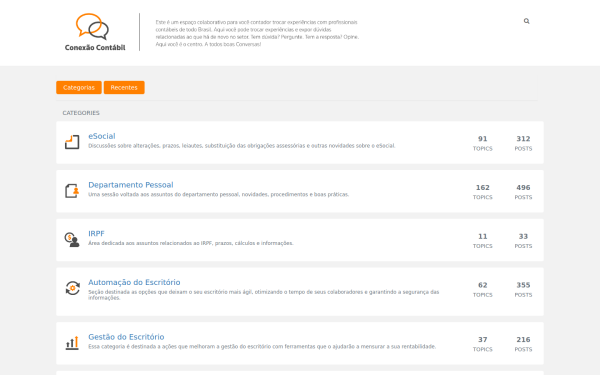Click the Departamento Pessoal description text
This screenshot has height=375, width=600.
tap(218, 194)
